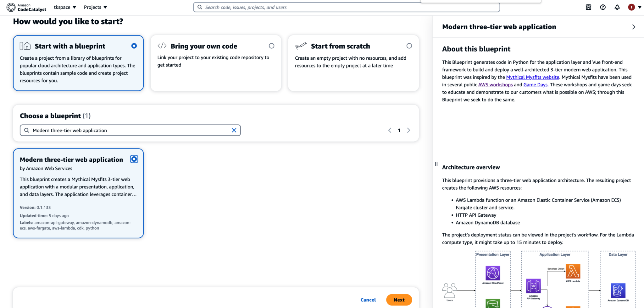Open the help question mark icon
This screenshot has height=308, width=644.
[x=602, y=7]
